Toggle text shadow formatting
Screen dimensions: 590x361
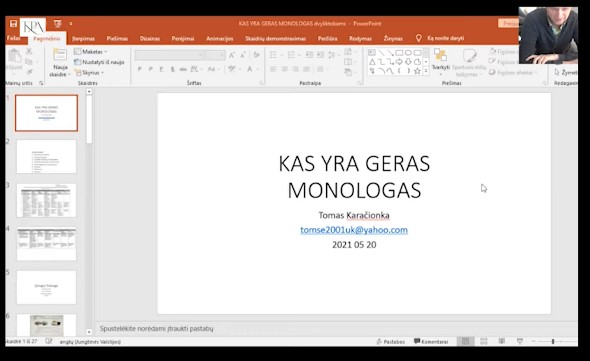tap(172, 69)
